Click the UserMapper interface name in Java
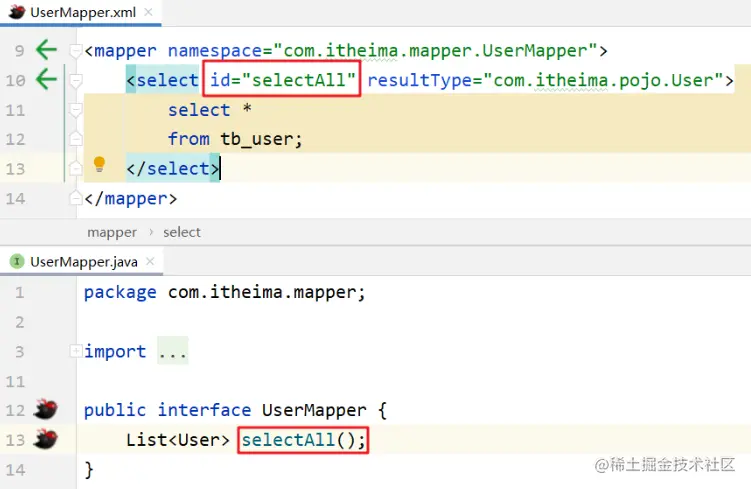 click(314, 410)
